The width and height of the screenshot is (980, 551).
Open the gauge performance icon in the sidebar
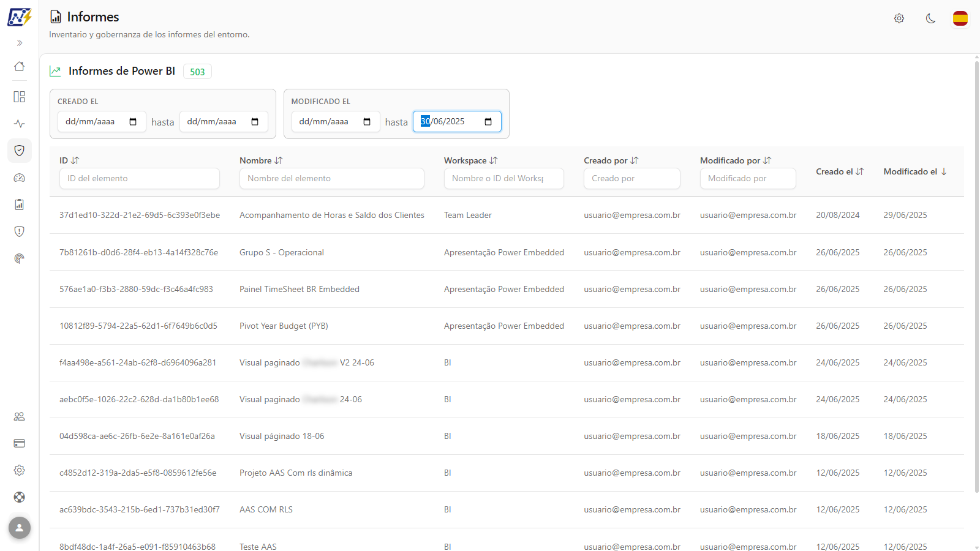pos(20,178)
